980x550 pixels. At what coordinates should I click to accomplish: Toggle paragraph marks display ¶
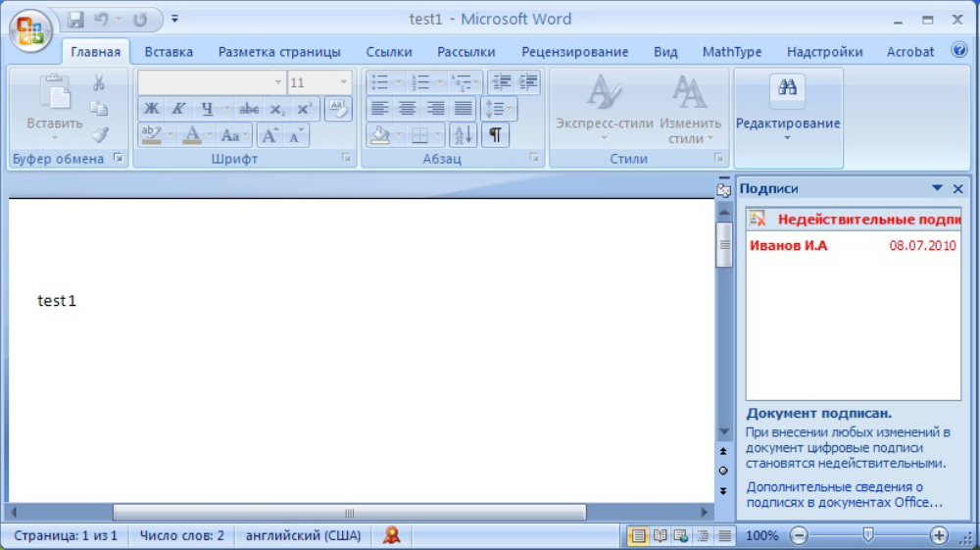pos(495,135)
